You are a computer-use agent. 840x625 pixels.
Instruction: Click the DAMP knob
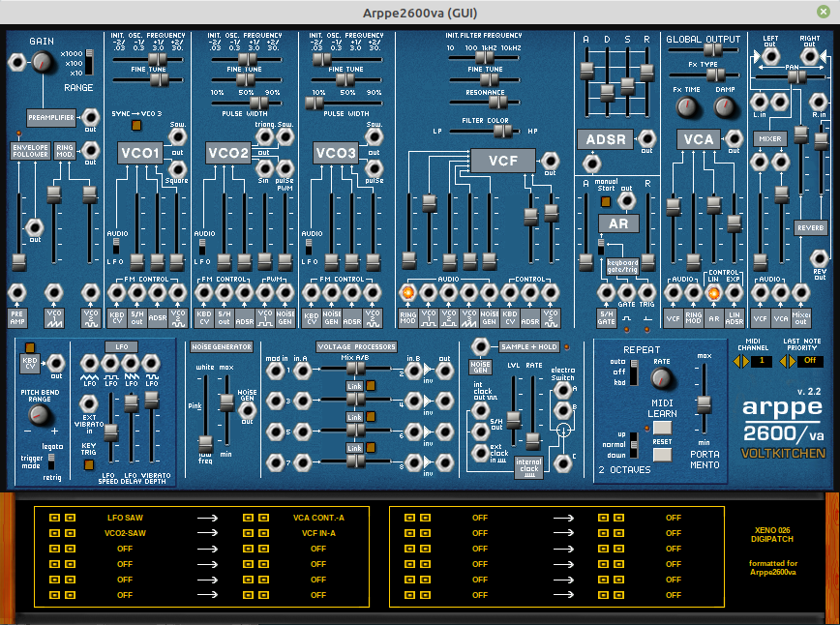(x=724, y=107)
